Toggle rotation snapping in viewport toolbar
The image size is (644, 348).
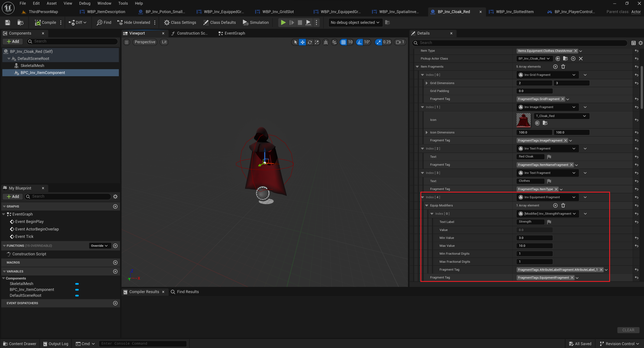[360, 42]
